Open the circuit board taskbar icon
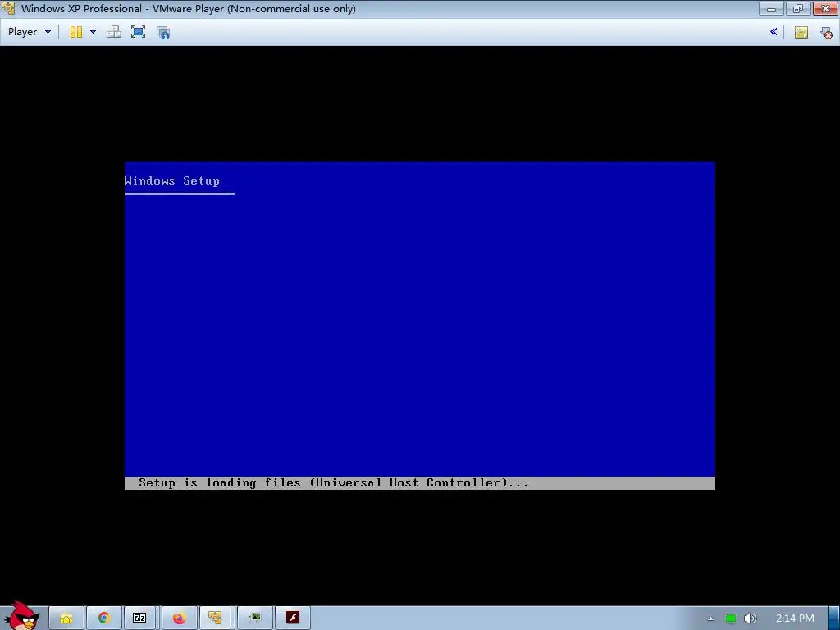 [x=255, y=619]
